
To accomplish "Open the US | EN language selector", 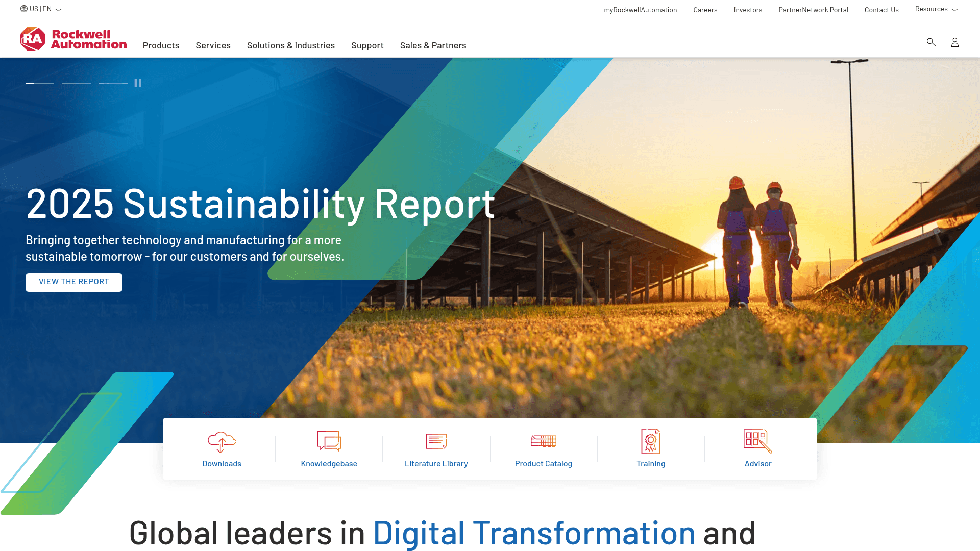I will point(41,9).
